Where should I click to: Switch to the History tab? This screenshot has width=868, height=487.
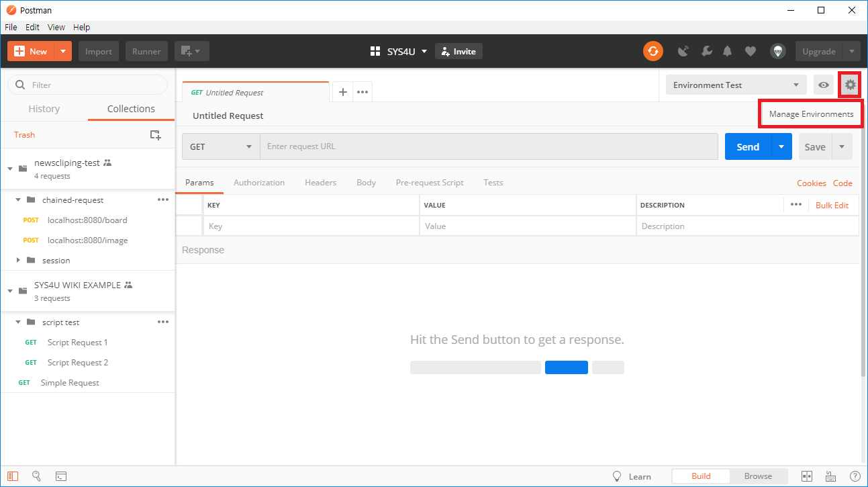click(x=44, y=109)
